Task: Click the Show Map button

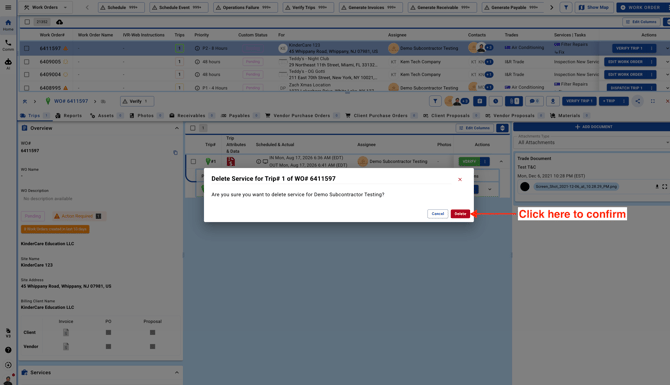Action: (594, 7)
